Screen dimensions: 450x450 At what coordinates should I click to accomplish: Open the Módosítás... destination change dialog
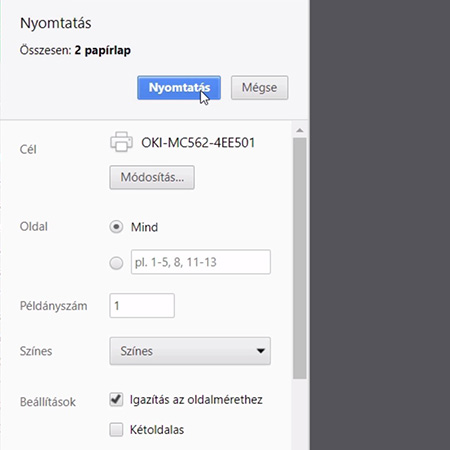pyautogui.click(x=152, y=177)
